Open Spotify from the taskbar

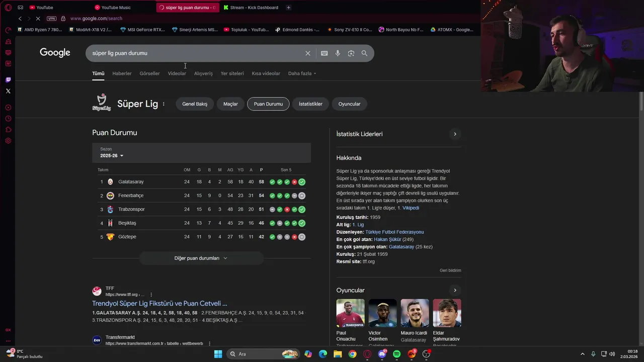[396, 354]
